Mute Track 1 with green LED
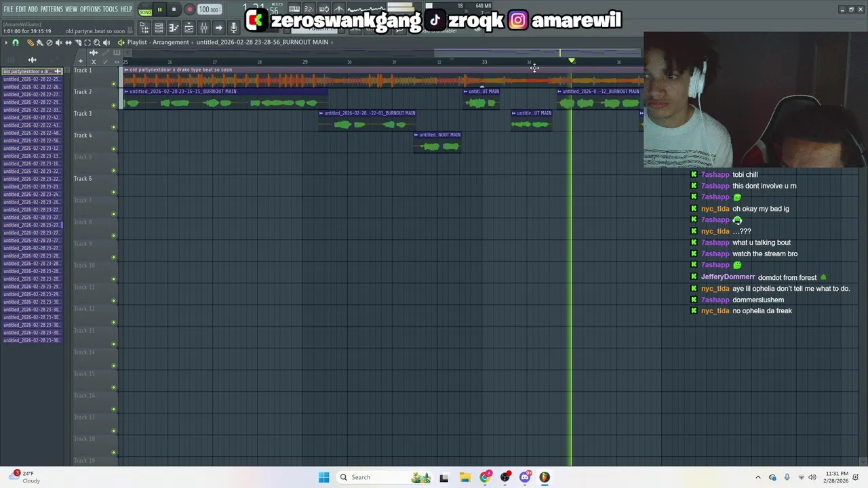 click(114, 84)
